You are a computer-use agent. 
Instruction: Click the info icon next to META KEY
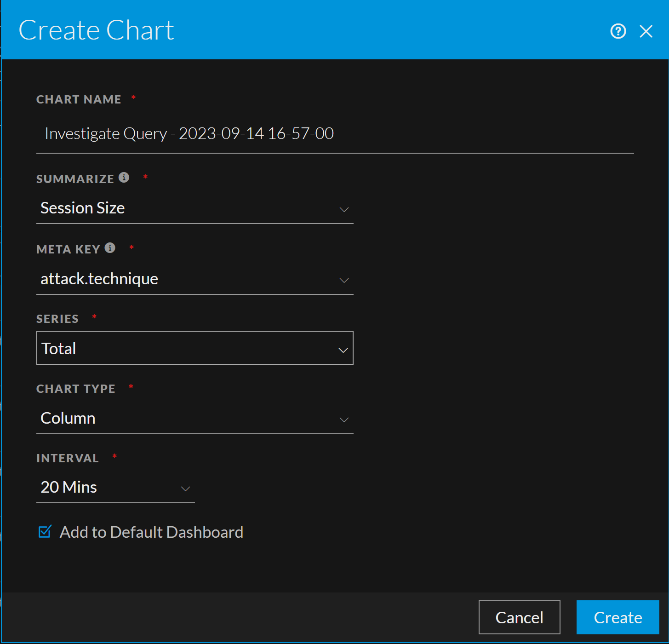109,247
